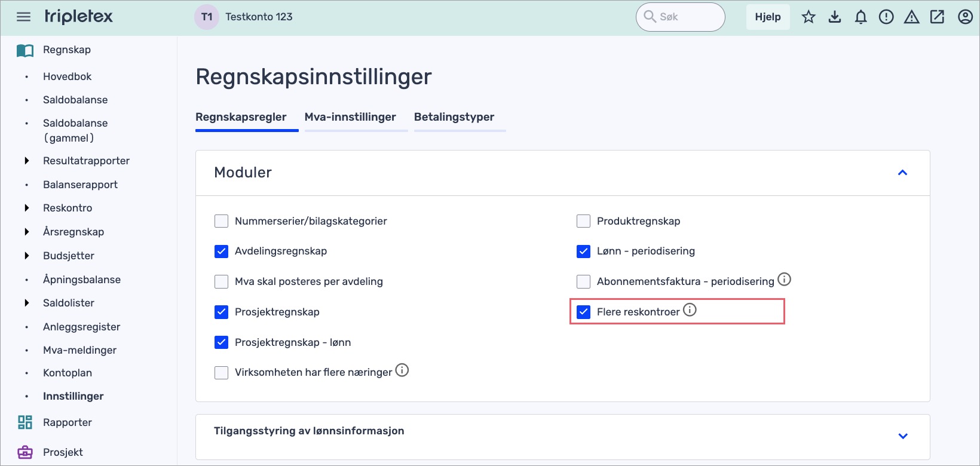This screenshot has height=466, width=980.
Task: Click the Prosjekt briefcase icon
Action: [x=25, y=452]
